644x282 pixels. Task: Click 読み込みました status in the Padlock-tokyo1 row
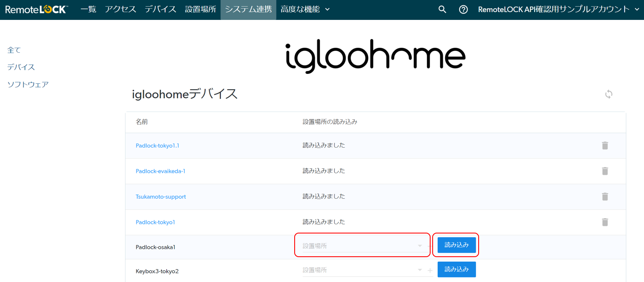(324, 222)
